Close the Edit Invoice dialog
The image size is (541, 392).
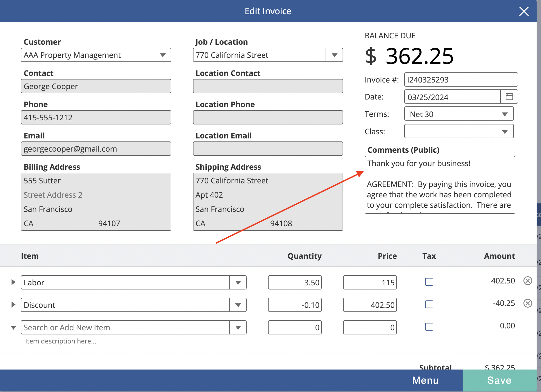click(524, 11)
